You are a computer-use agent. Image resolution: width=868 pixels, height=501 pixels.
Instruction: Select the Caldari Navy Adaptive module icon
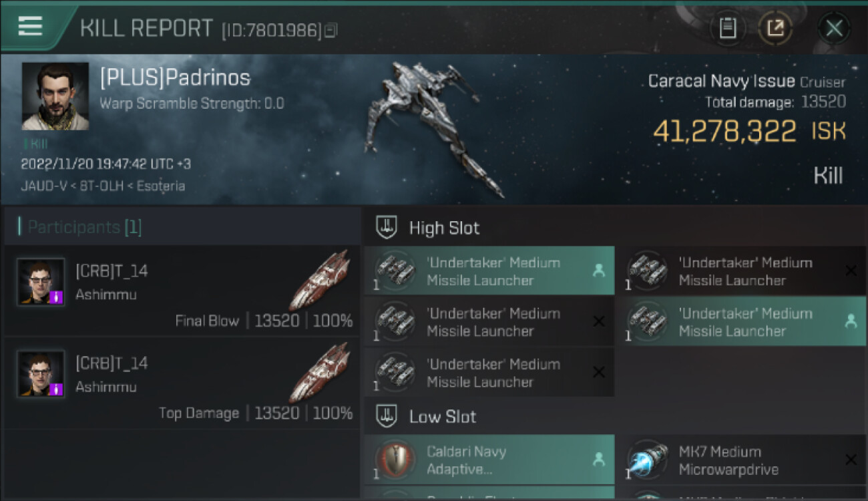tap(395, 460)
